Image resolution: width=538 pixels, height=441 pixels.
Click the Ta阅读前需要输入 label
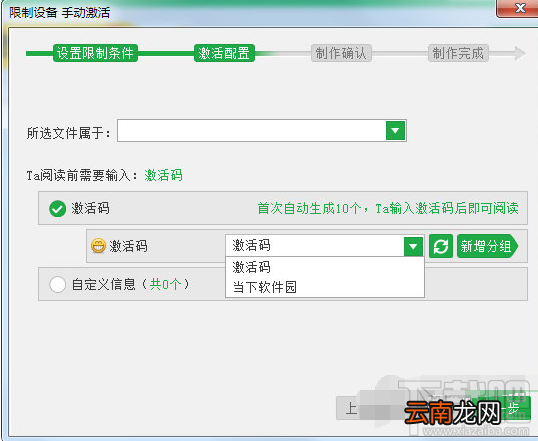pyautogui.click(x=82, y=175)
